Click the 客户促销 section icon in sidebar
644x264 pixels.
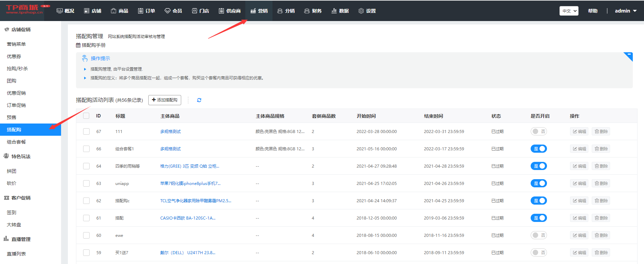coord(6,198)
